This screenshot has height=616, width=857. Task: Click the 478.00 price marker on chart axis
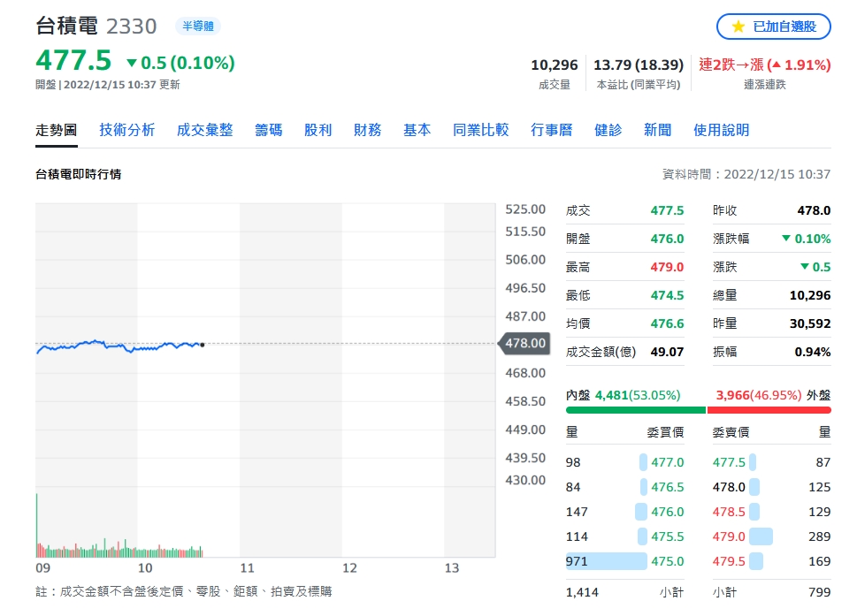pos(524,344)
